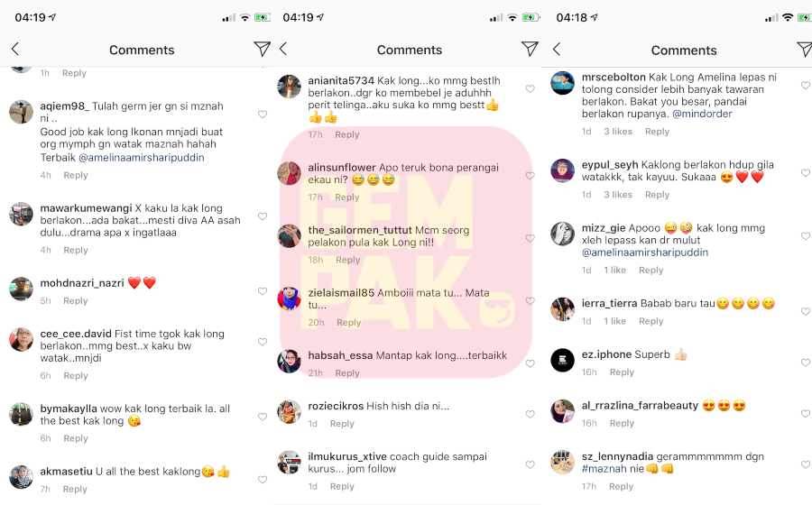
Task: Heart the akmasetiu comment
Action: (x=263, y=479)
